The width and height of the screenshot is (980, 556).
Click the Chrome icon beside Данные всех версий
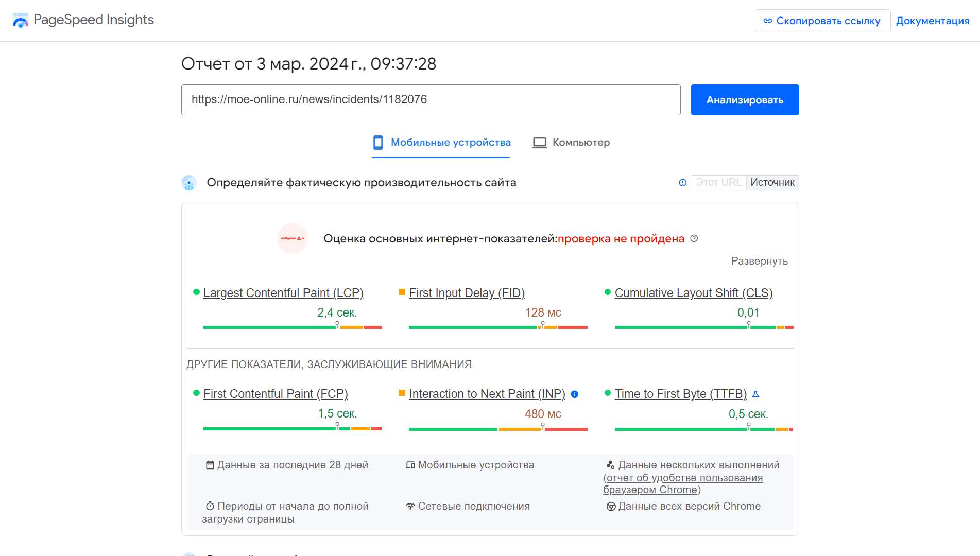tap(611, 507)
